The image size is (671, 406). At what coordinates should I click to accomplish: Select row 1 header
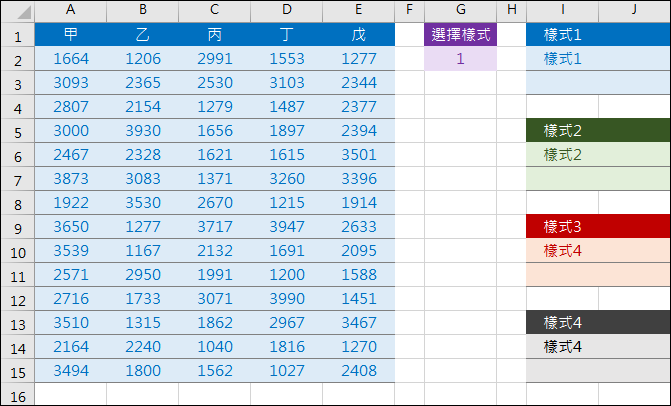pyautogui.click(x=18, y=35)
